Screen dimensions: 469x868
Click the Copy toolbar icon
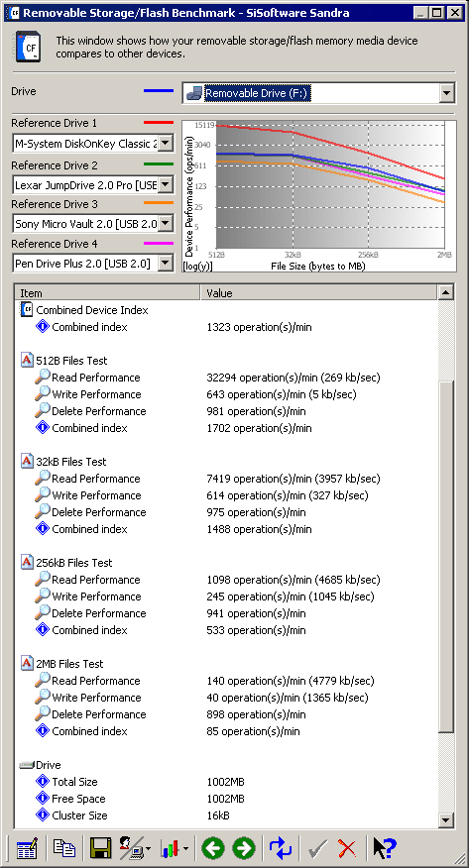(64, 848)
